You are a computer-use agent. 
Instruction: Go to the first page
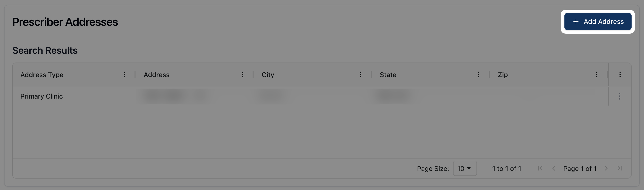tap(540, 169)
